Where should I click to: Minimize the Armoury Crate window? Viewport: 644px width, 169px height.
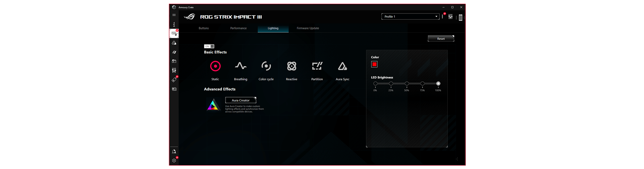[443, 7]
